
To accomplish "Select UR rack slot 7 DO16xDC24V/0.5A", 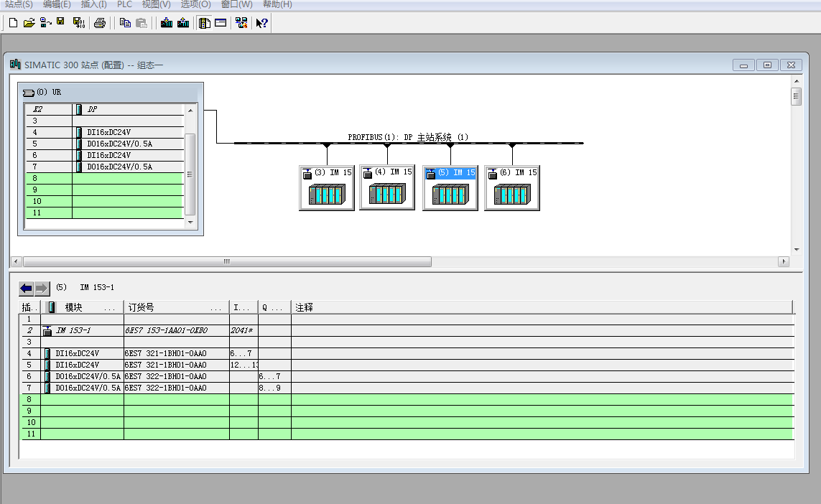I will pos(105,167).
